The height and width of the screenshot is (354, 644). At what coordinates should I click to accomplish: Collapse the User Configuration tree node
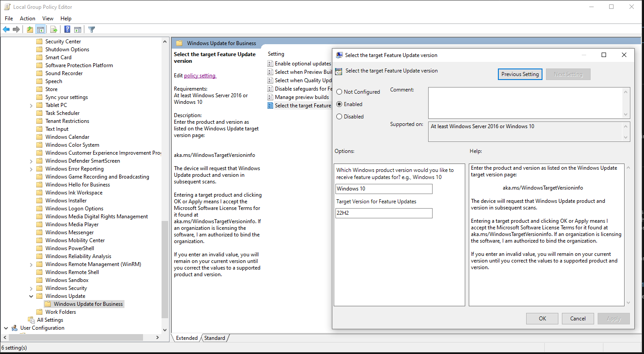[x=6, y=328]
